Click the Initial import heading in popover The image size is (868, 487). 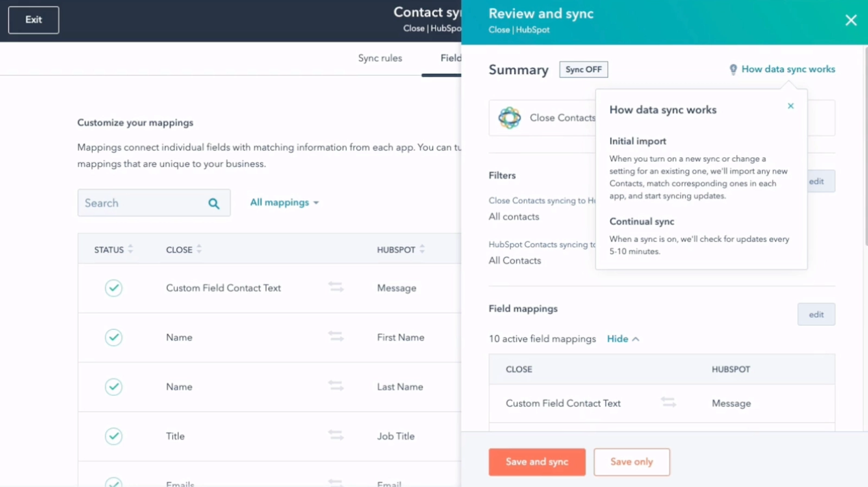[637, 141]
